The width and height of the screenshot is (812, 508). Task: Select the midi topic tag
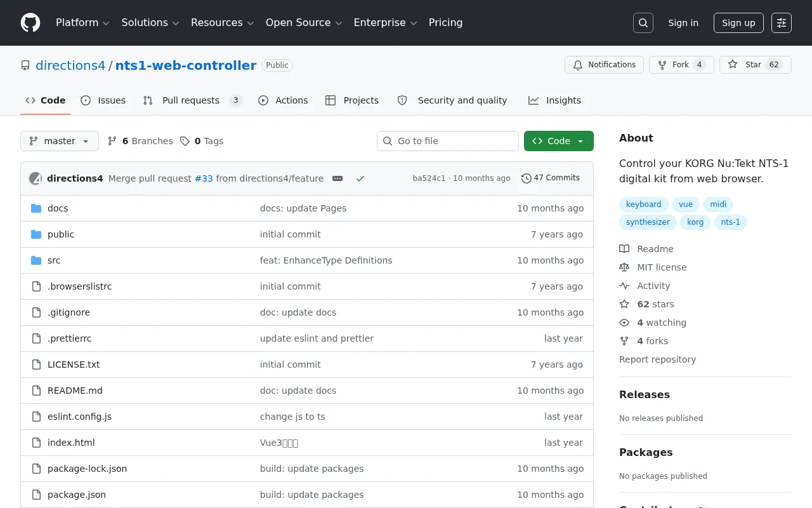[718, 204]
